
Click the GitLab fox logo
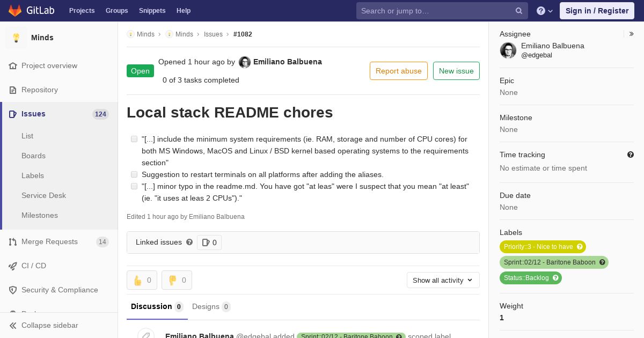pos(15,10)
